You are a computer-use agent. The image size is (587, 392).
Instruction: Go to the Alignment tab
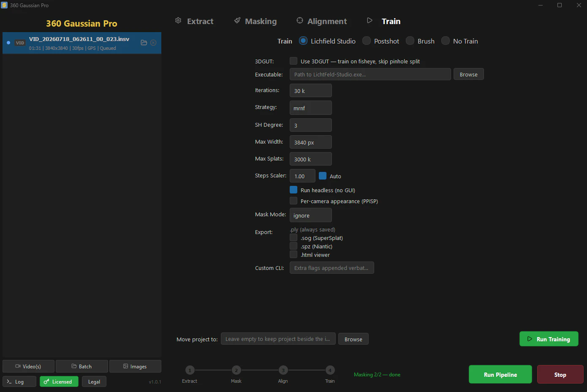coord(322,21)
